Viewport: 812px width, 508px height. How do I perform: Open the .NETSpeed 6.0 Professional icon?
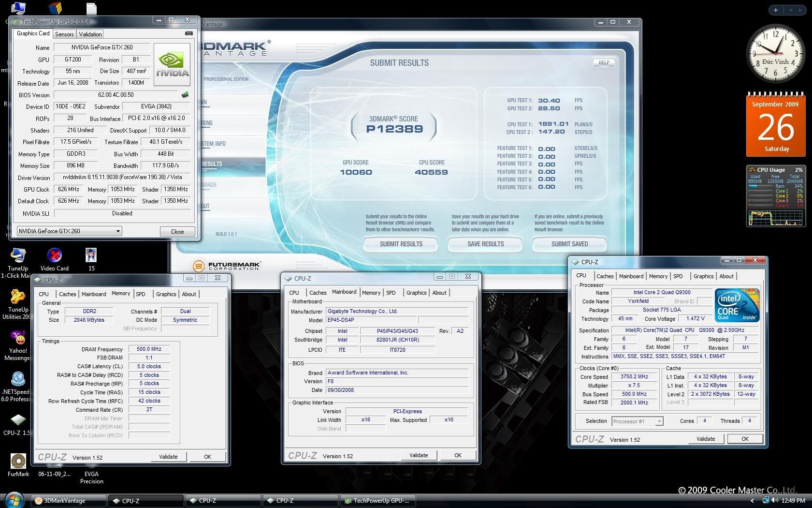coord(18,386)
